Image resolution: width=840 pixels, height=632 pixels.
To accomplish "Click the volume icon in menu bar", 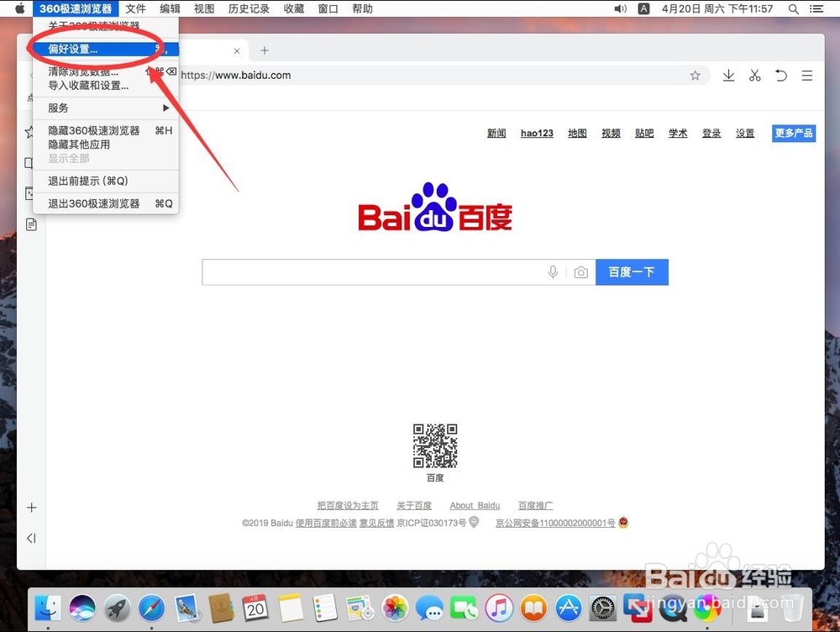I will click(x=621, y=8).
